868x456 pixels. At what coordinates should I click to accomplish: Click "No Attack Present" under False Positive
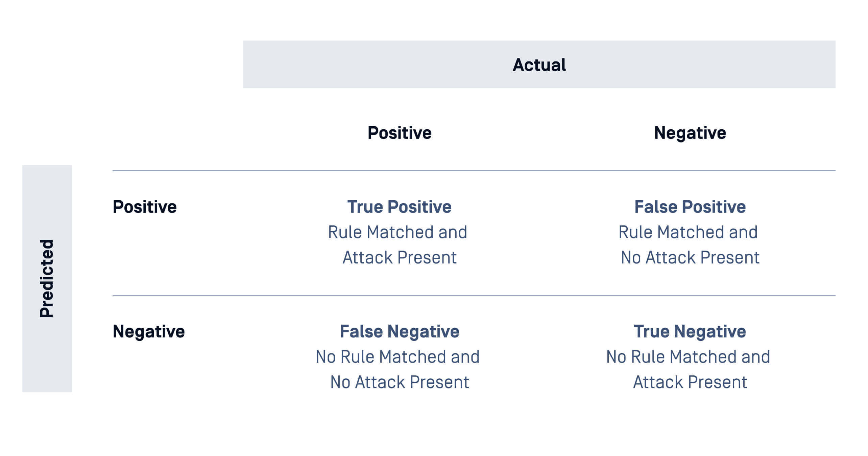point(690,258)
